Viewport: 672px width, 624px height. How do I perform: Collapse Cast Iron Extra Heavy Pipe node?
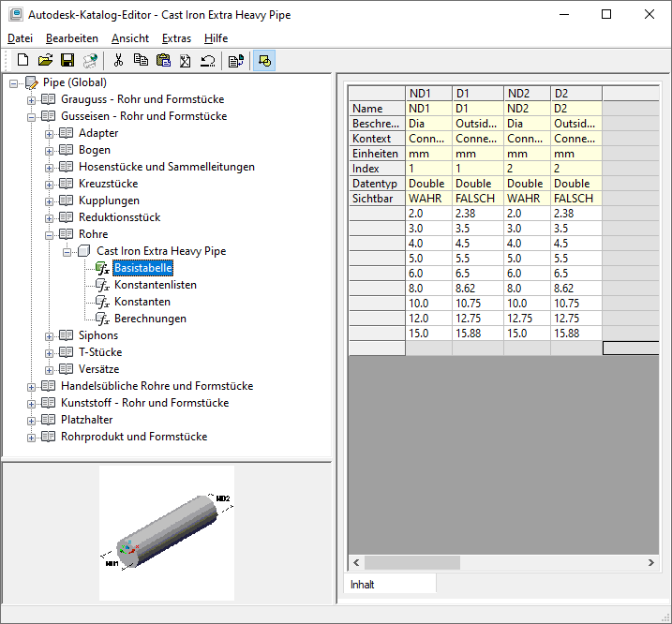point(67,252)
